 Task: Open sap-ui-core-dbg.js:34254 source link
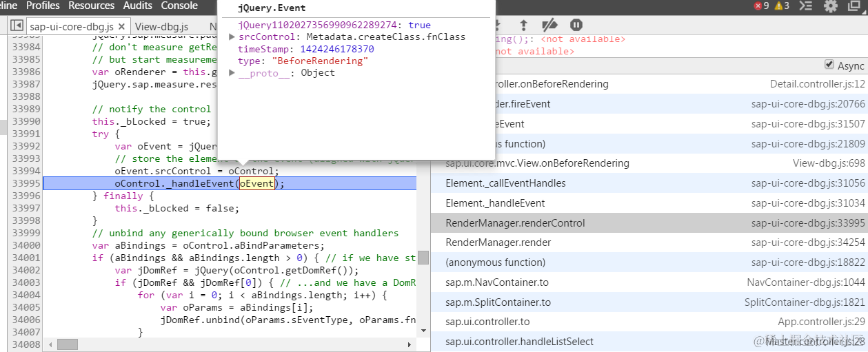tap(808, 242)
